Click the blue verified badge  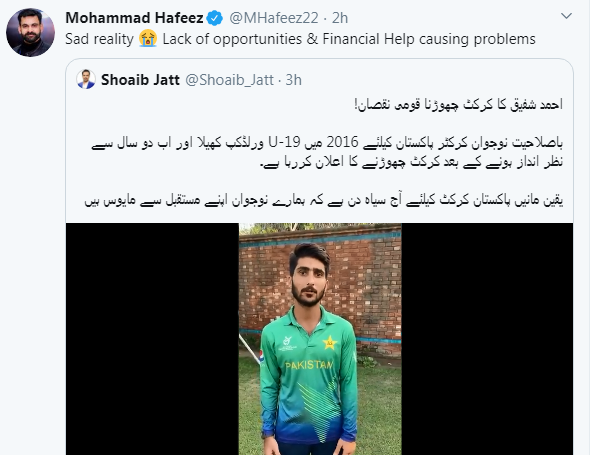tap(215, 18)
